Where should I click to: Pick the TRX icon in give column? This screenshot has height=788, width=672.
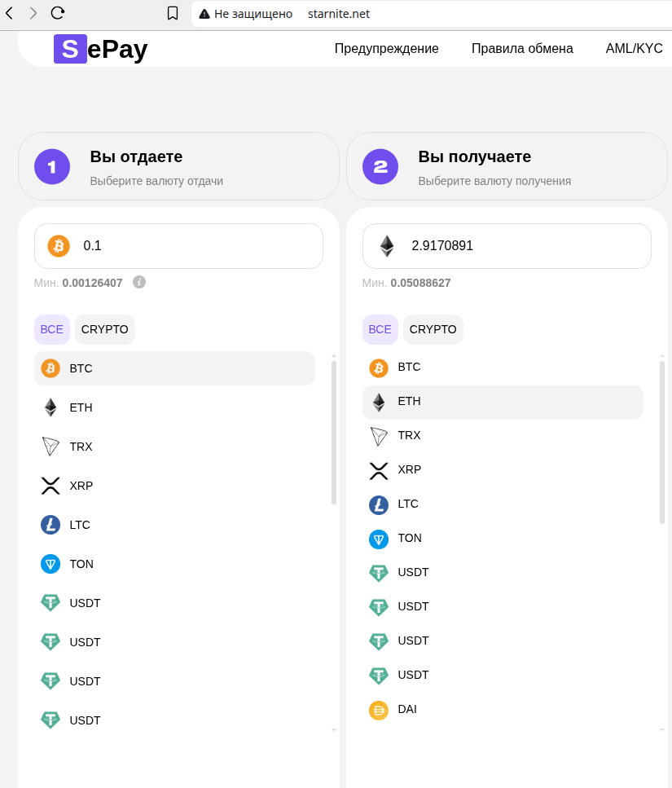pyautogui.click(x=51, y=447)
